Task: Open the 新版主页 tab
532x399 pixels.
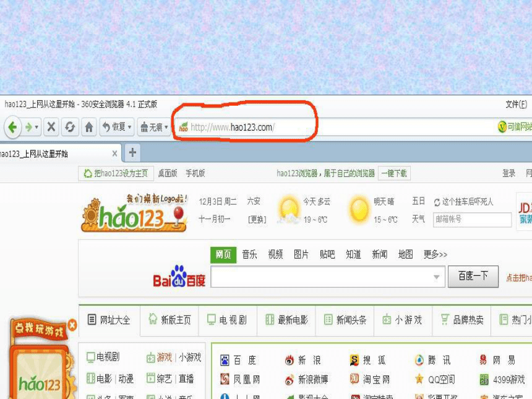Action: 169,320
